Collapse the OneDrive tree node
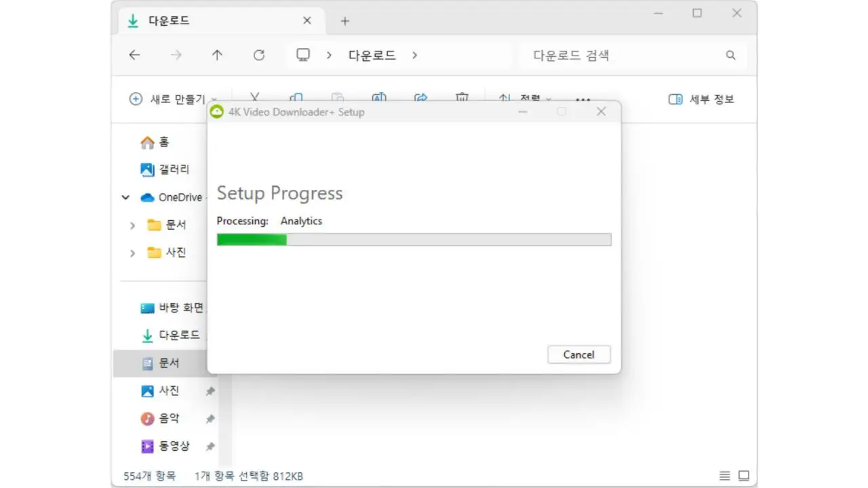Image resolution: width=868 pixels, height=488 pixels. point(125,197)
